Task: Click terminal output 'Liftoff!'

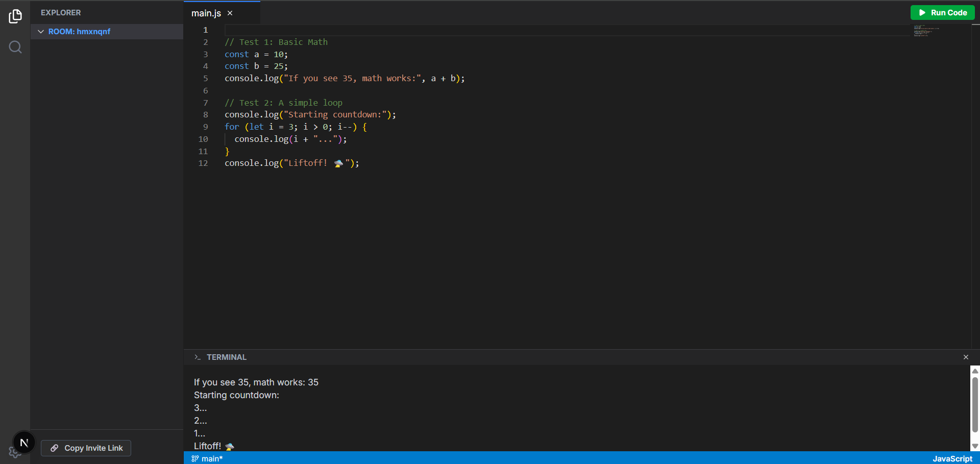Action: click(x=214, y=446)
